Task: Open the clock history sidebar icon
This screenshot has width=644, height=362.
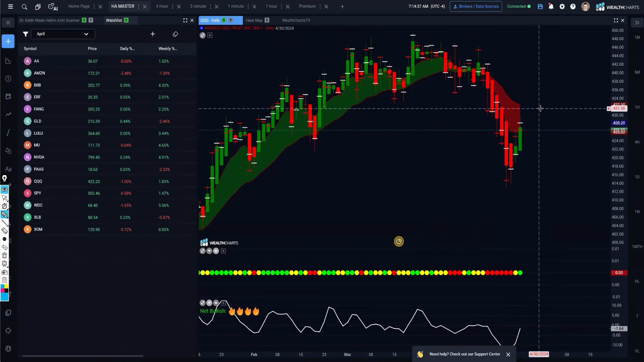Action: click(x=8, y=79)
